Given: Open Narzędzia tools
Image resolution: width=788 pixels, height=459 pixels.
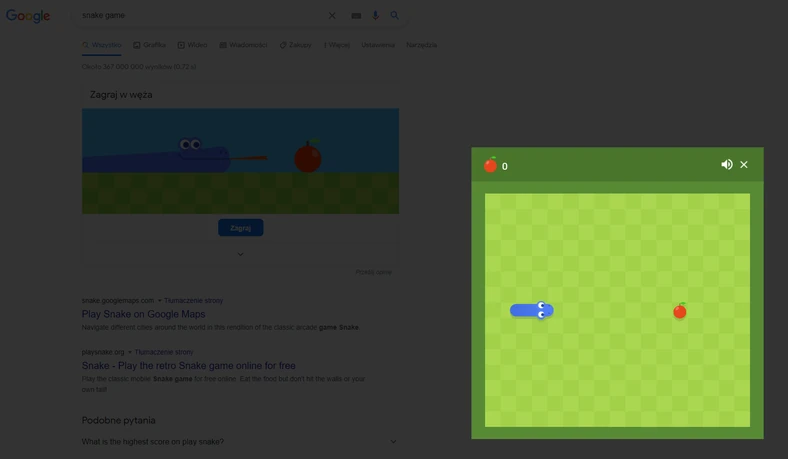Looking at the screenshot, I should point(421,45).
